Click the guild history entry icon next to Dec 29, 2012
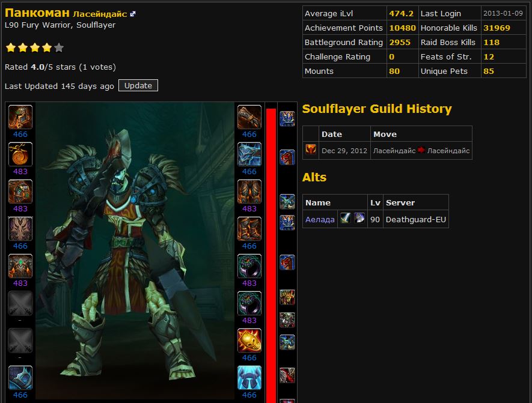 coord(310,150)
